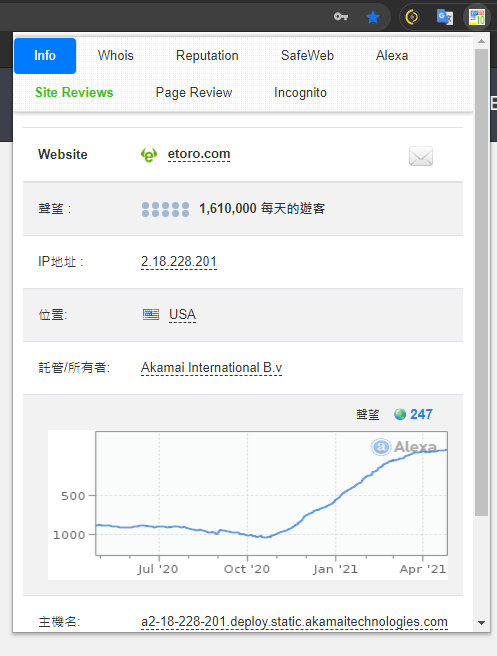Click the 位置 label

tap(53, 315)
